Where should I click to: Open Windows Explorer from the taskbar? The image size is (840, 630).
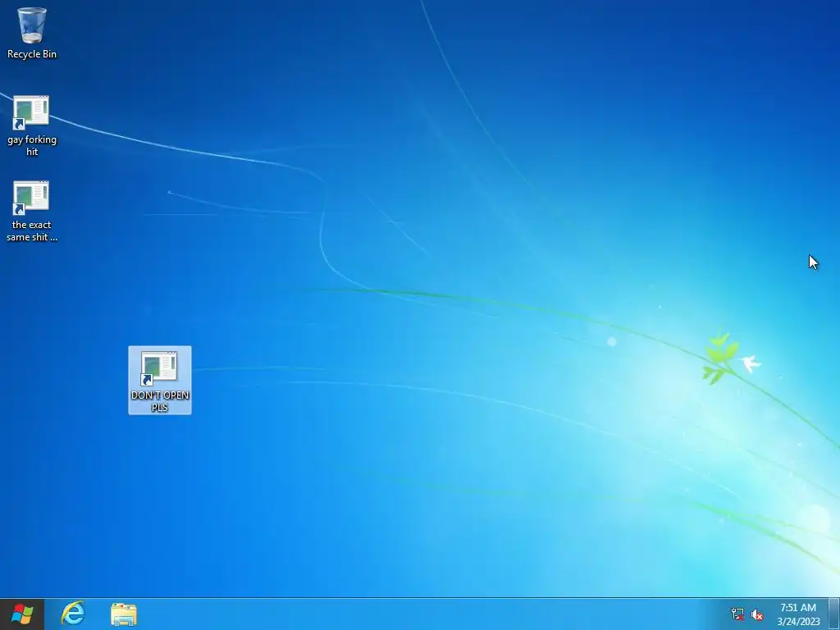click(x=124, y=614)
